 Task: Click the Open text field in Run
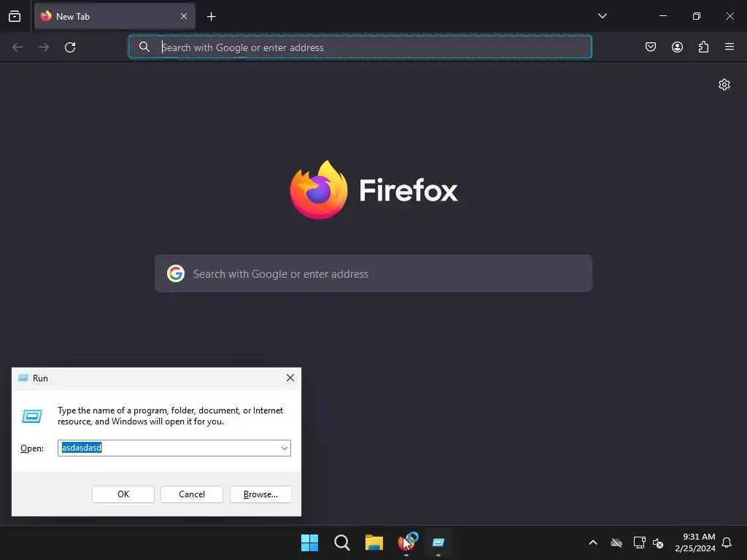169,448
